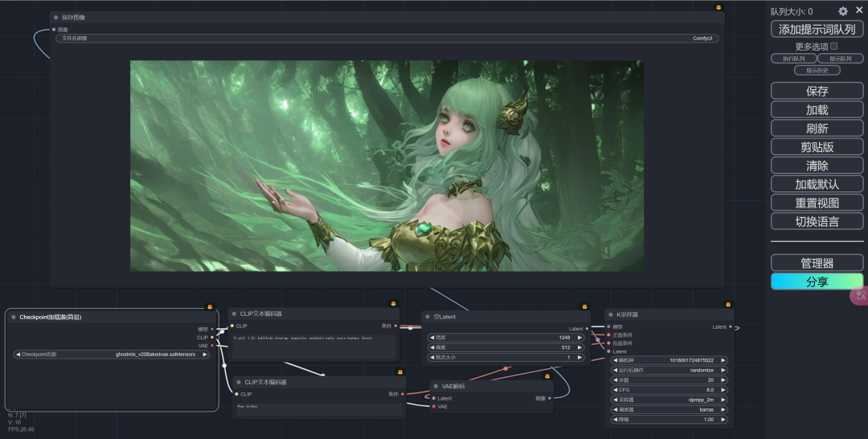Open the 管理器 manager

point(817,263)
